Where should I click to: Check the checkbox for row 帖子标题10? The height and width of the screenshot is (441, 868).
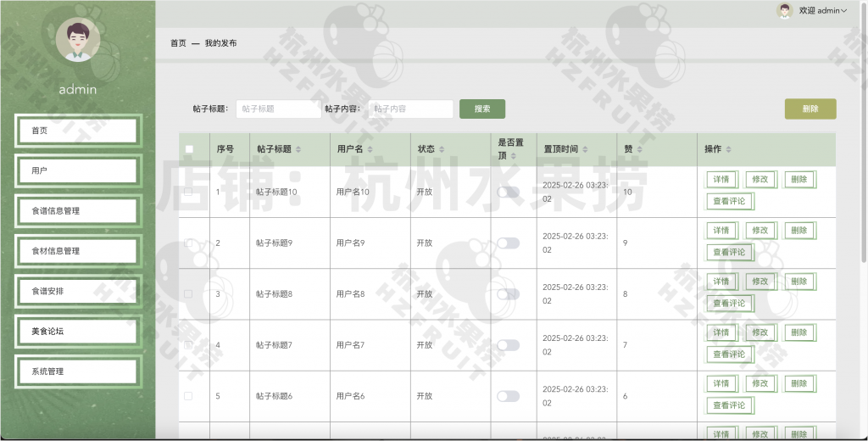tap(188, 192)
